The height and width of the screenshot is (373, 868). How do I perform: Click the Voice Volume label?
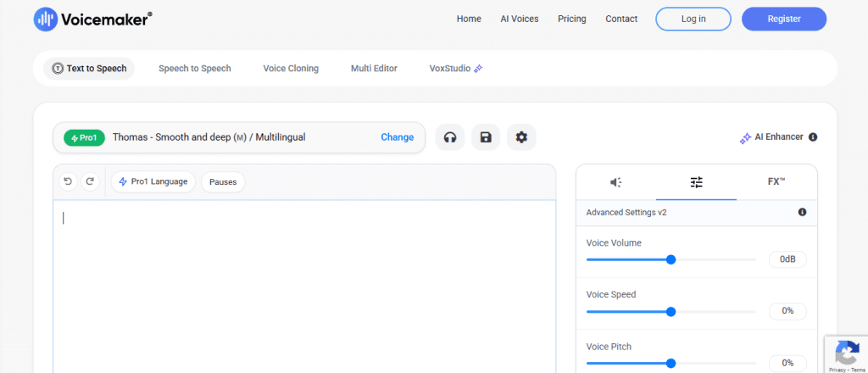point(614,243)
